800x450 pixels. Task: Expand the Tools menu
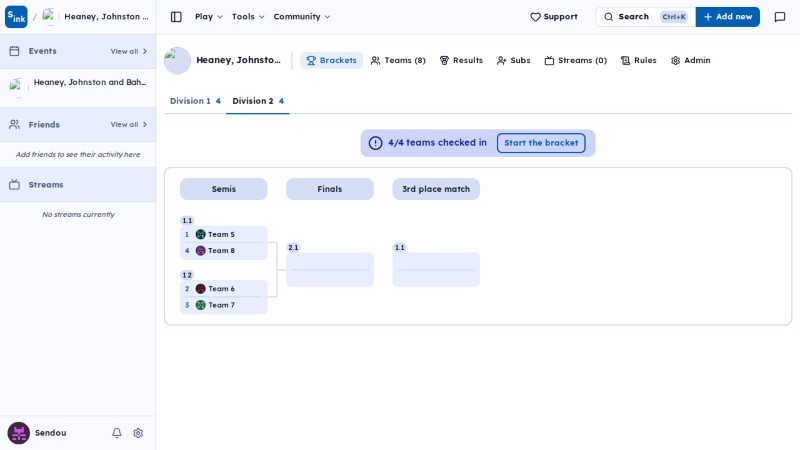pyautogui.click(x=248, y=17)
